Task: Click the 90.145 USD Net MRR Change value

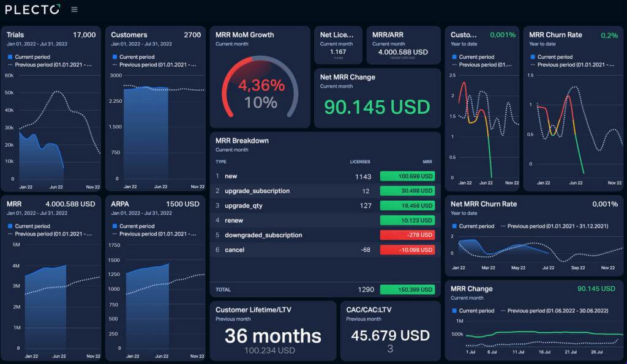Action: (x=377, y=107)
